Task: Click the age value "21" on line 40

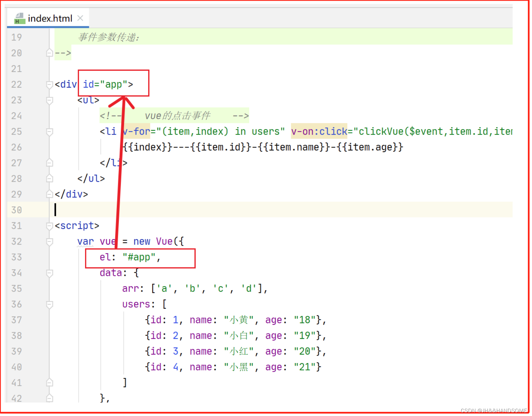Action: coord(305,367)
